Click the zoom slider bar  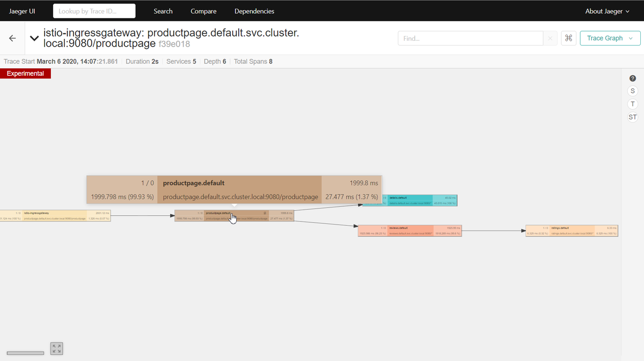25,353
